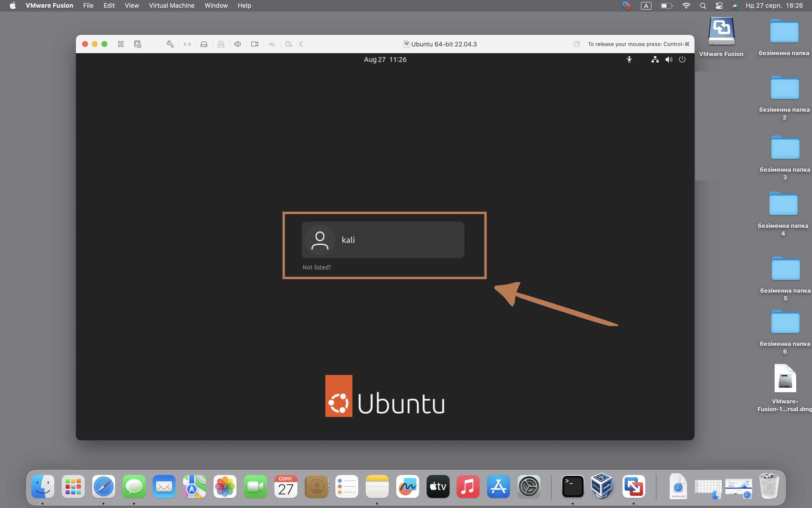Open Terminal from the Dock

(573, 486)
